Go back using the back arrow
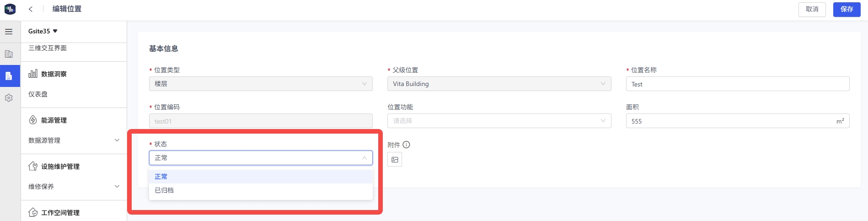Screen dimensions: 868x221 coord(31,9)
